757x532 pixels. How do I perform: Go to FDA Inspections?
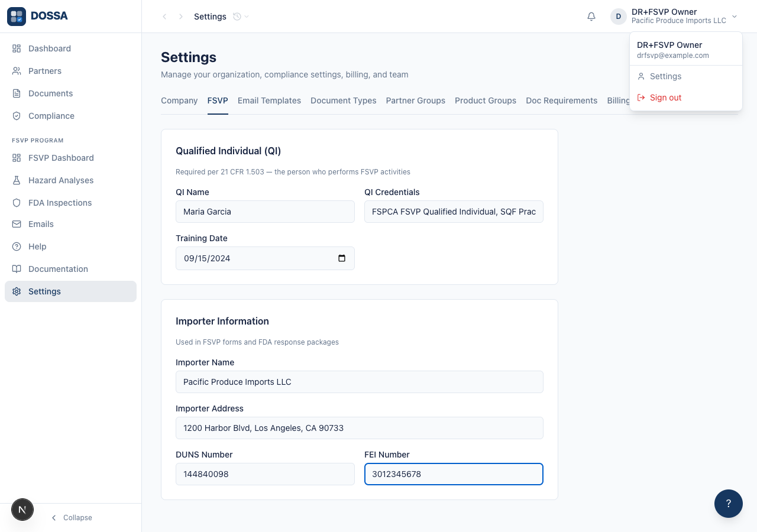[70, 203]
